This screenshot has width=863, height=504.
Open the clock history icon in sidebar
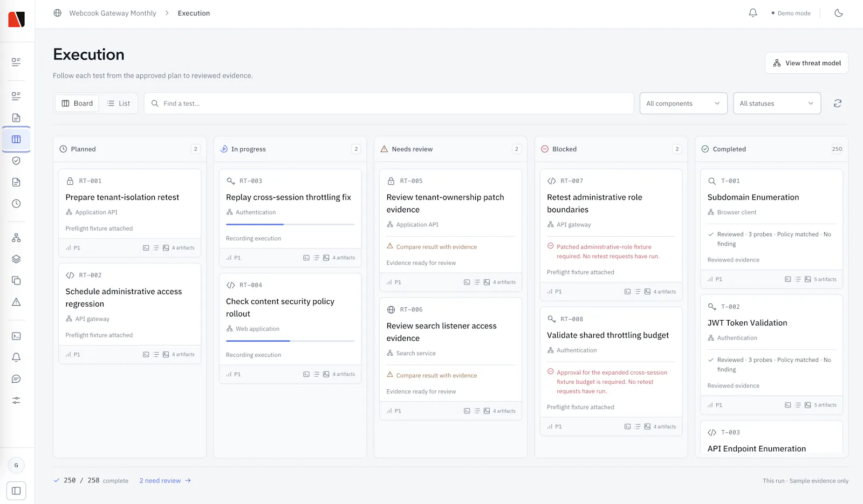coord(16,204)
